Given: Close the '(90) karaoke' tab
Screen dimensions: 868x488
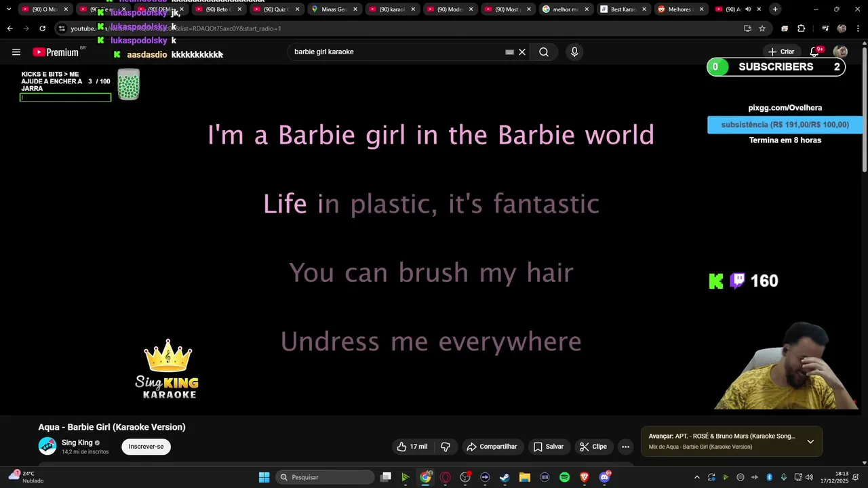Looking at the screenshot, I should pos(412,9).
